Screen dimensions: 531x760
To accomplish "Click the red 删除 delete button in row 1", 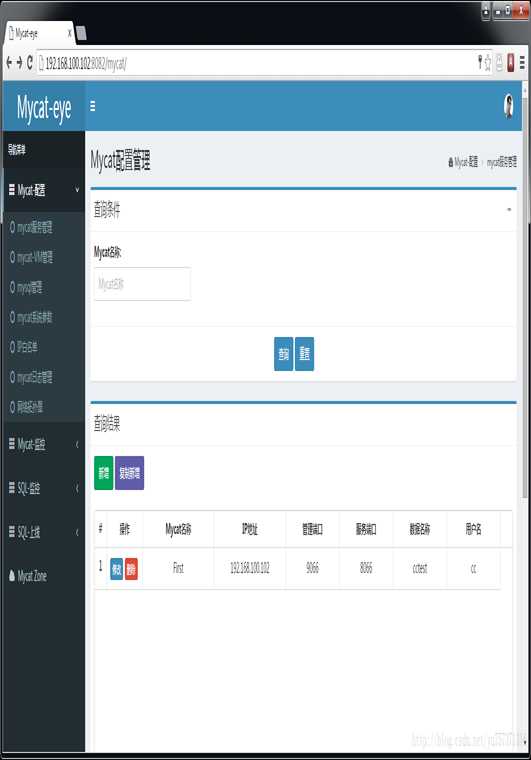I will 131,569.
